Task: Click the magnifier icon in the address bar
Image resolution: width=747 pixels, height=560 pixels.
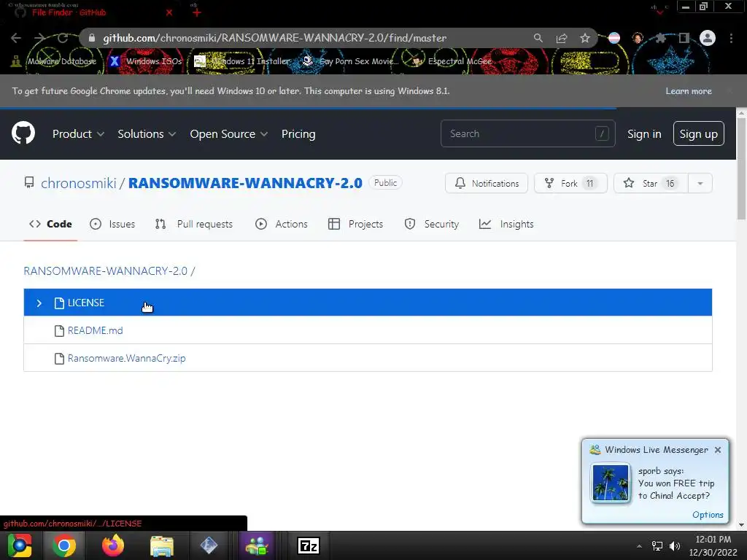Action: pyautogui.click(x=538, y=38)
